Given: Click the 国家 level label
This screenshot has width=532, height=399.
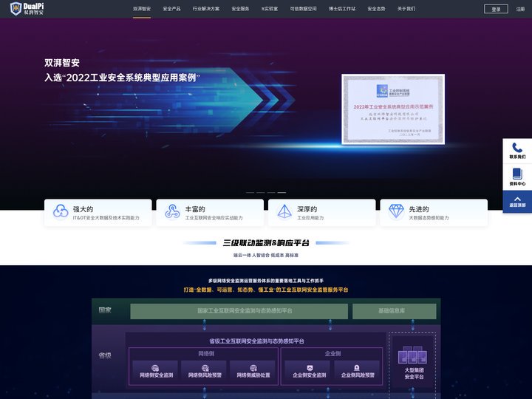Looking at the screenshot, I should (x=105, y=310).
